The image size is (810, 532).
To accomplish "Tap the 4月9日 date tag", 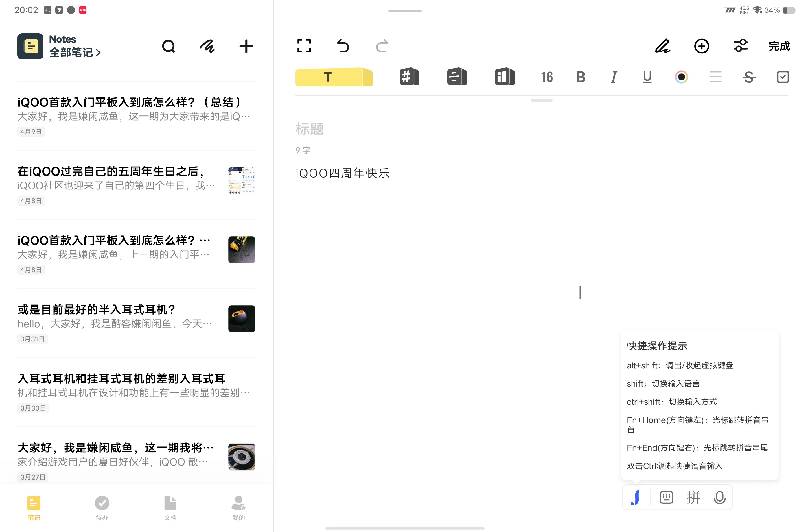I will point(31,132).
